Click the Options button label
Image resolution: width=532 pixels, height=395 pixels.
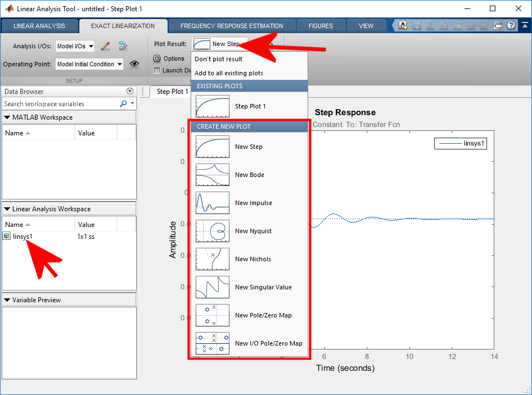tap(174, 58)
